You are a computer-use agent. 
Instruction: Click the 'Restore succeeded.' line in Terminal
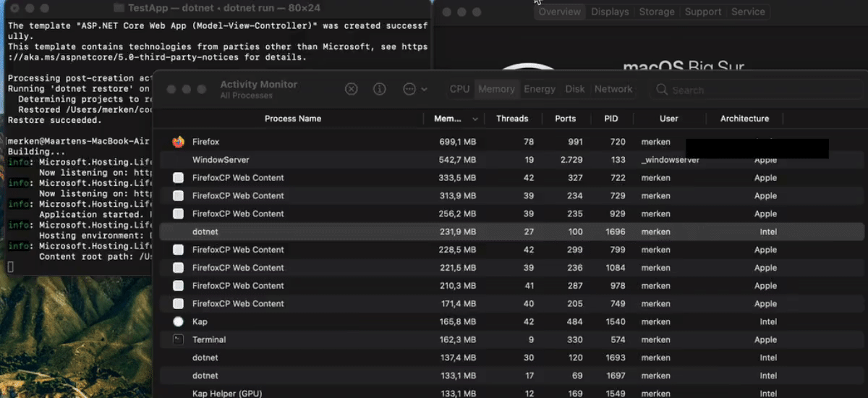pyautogui.click(x=55, y=120)
